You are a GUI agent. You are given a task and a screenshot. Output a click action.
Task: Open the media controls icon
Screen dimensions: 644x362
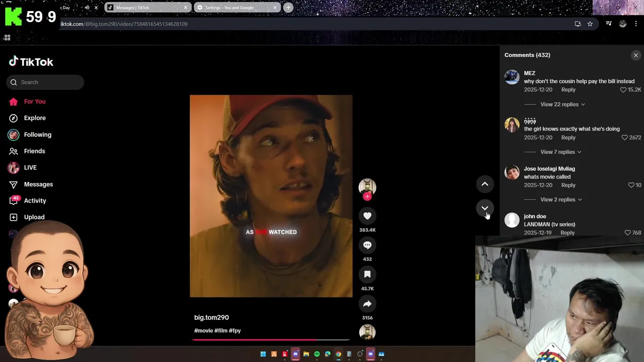click(609, 24)
